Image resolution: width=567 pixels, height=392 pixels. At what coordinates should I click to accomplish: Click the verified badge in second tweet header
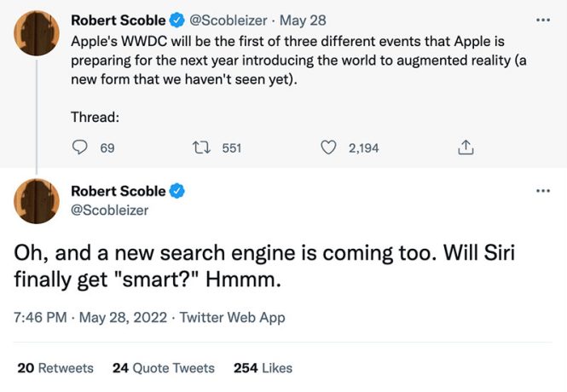coord(177,191)
